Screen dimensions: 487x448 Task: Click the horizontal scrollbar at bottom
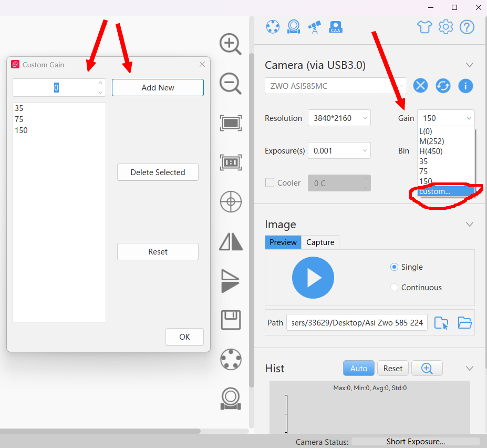tap(100, 431)
